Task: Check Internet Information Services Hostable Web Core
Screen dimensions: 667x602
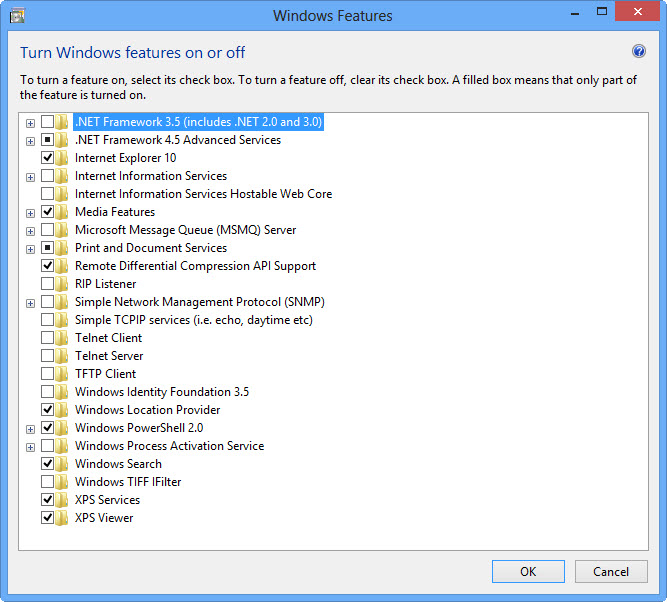Action: point(47,194)
